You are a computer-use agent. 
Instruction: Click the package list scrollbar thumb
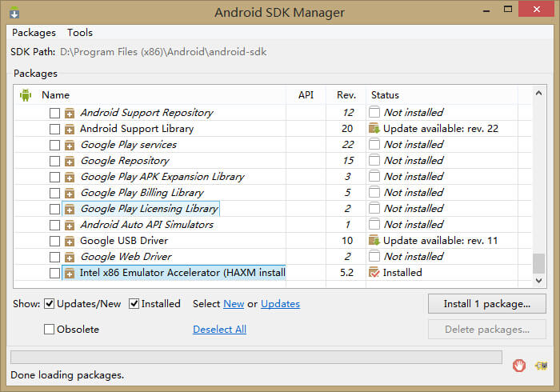coord(539,263)
